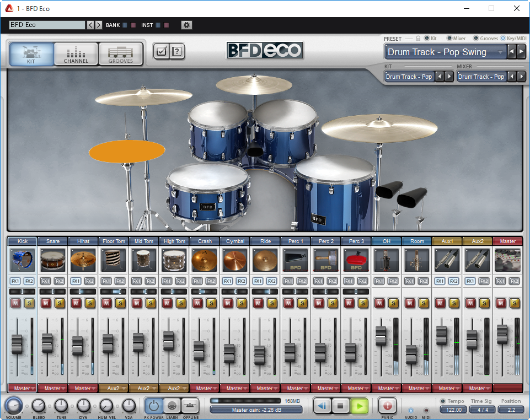
Task: Select the Room microphone channel thumbnail
Action: [x=417, y=260]
